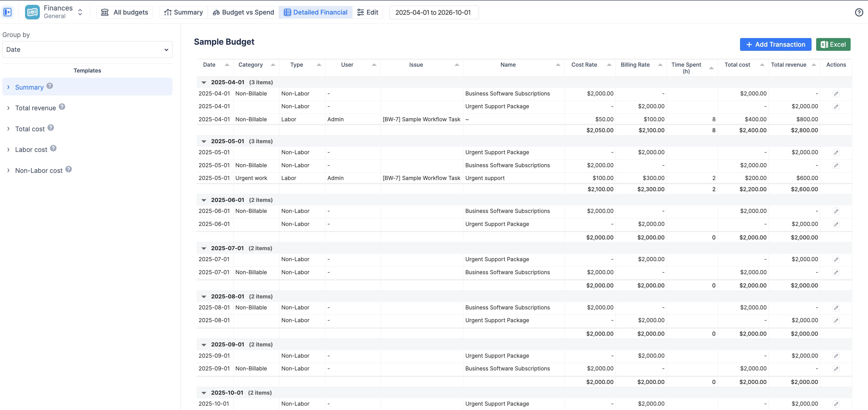868x410 pixels.
Task: Edit the 2025-05-01 Urgent Support Package row pencil
Action: 837,153
